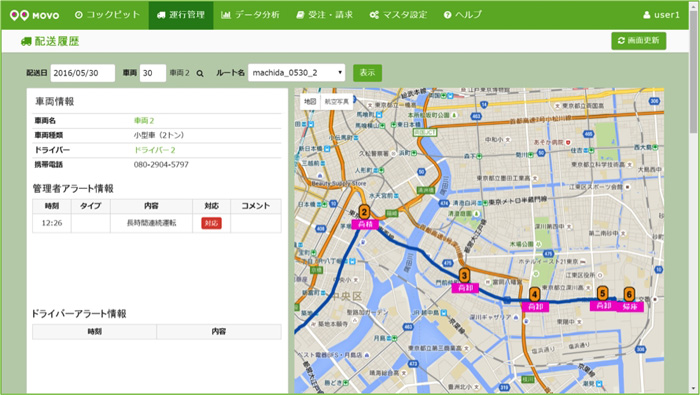The width and height of the screenshot is (700, 395).
Task: Click the red 対応 alert button
Action: click(211, 223)
